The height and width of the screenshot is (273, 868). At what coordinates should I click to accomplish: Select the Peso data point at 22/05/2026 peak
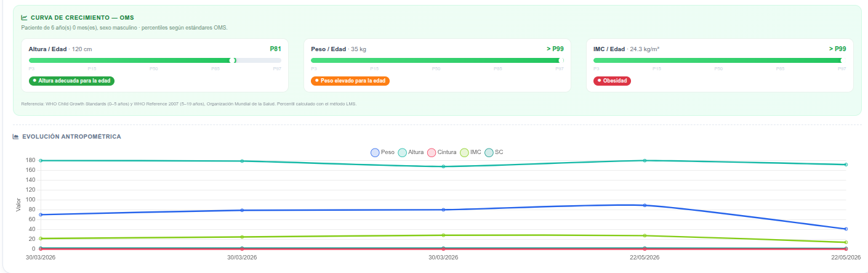[x=645, y=205]
